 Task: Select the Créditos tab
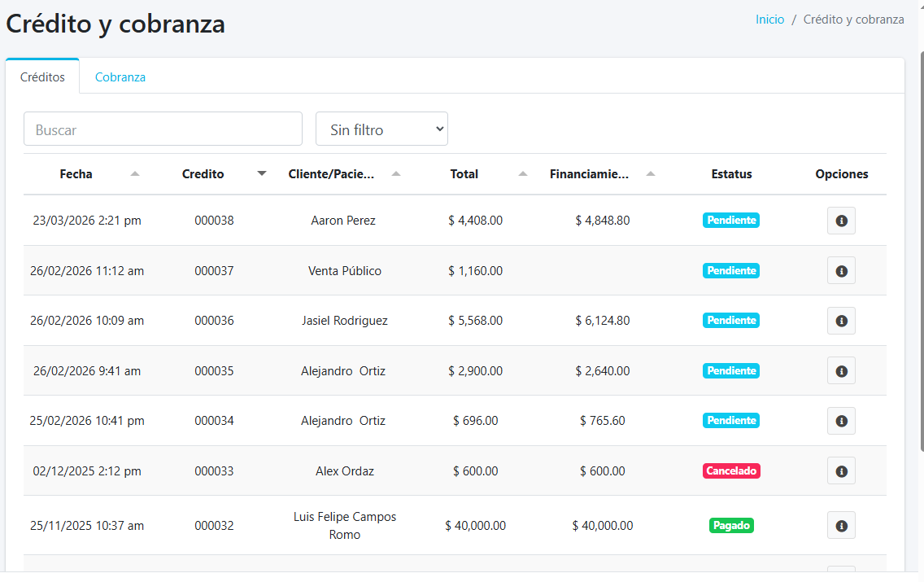pyautogui.click(x=42, y=77)
